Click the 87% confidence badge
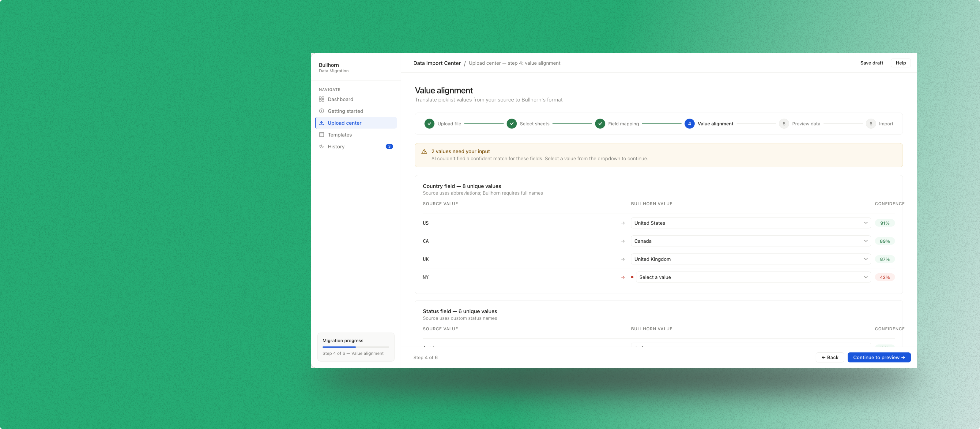The height and width of the screenshot is (429, 980). click(x=884, y=259)
